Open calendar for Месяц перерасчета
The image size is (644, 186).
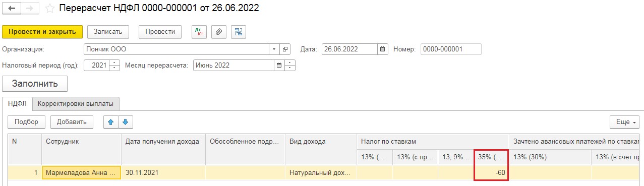pyautogui.click(x=279, y=66)
